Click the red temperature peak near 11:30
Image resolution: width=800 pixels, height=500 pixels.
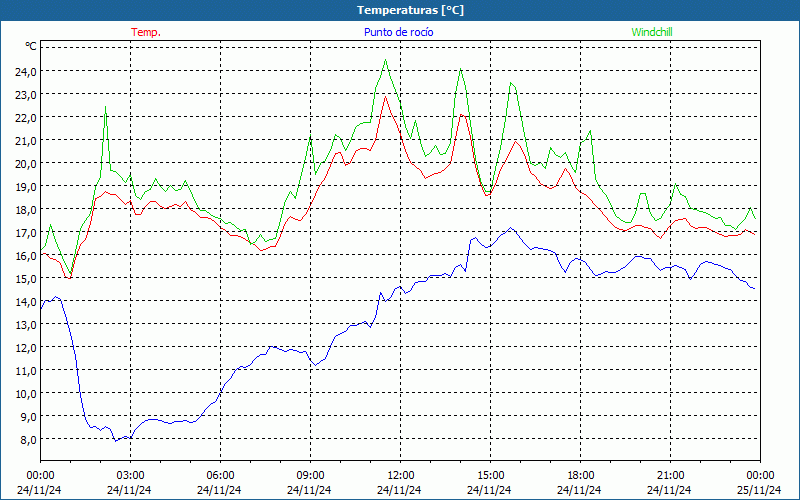click(x=386, y=96)
